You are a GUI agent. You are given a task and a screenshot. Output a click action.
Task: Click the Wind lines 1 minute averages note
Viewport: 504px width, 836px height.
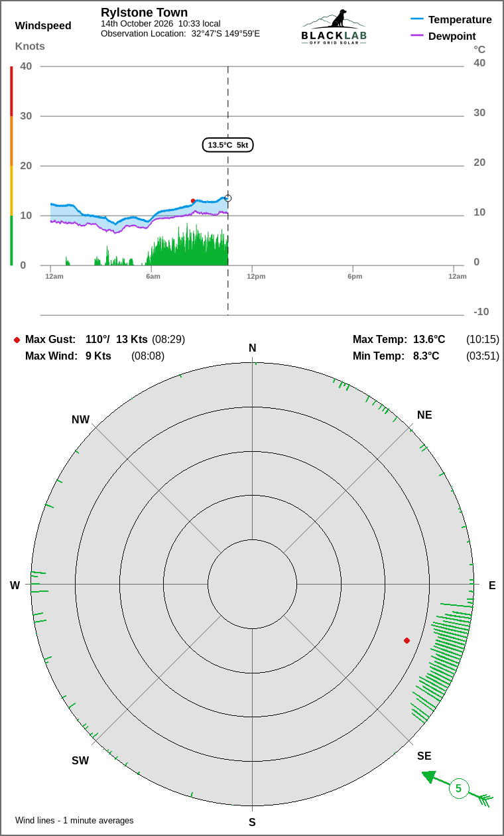point(74,820)
